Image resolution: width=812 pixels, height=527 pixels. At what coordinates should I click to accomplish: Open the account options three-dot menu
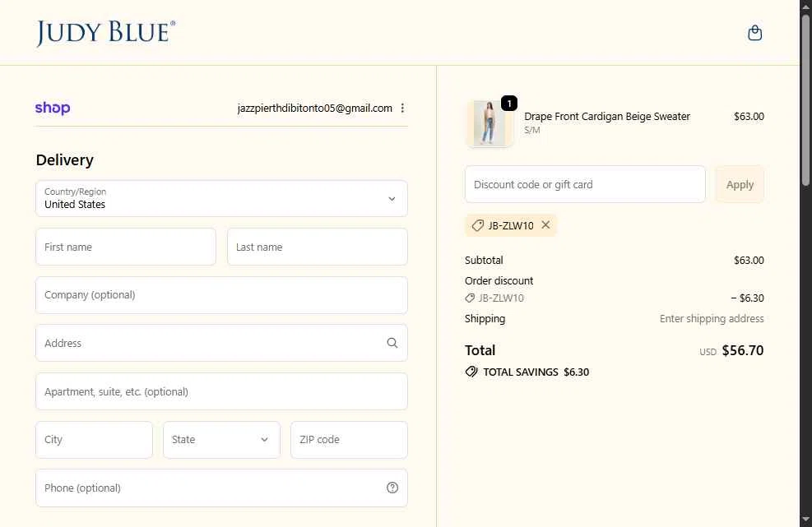tap(402, 109)
